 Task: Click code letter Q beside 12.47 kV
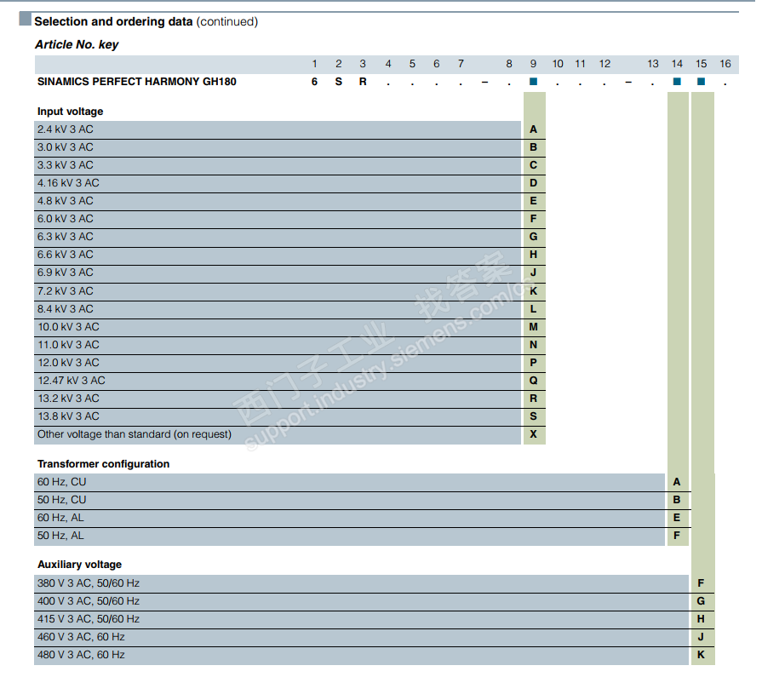tap(533, 381)
